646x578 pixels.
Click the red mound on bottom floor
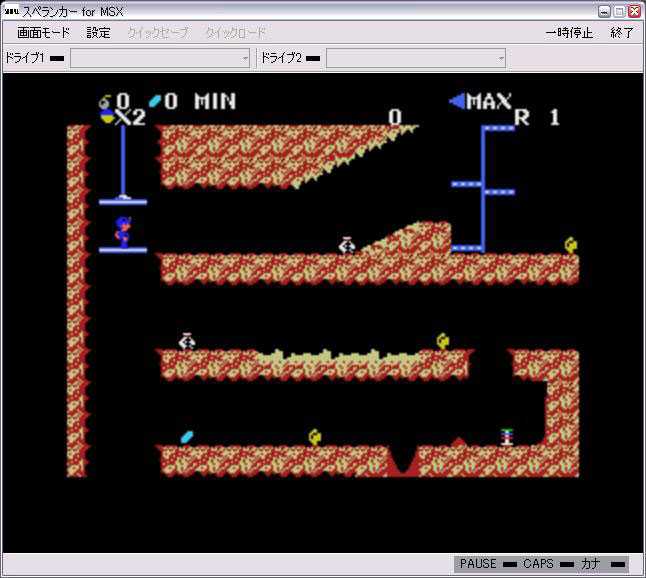pyautogui.click(x=459, y=441)
